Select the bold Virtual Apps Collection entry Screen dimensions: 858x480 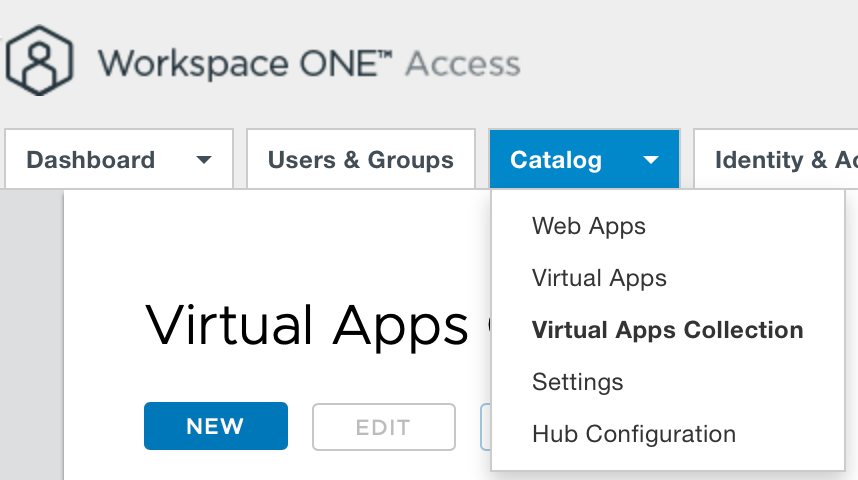[667, 330]
